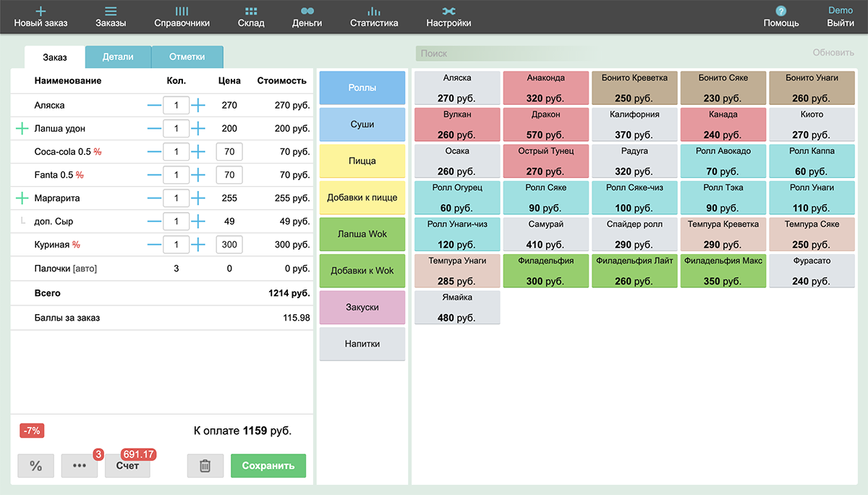Image resolution: width=868 pixels, height=495 pixels.
Task: Increase Аляска quantity with plus
Action: coord(198,106)
